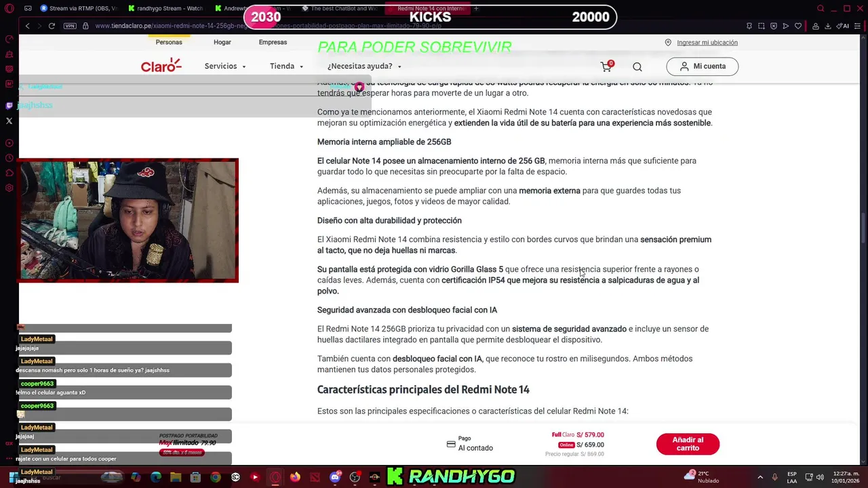Open the shopping cart icon
Viewport: 868px width, 488px height.
[606, 66]
